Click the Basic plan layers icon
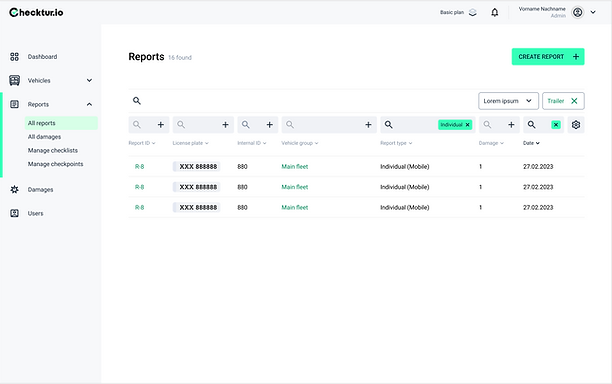612x384 pixels. coord(473,12)
